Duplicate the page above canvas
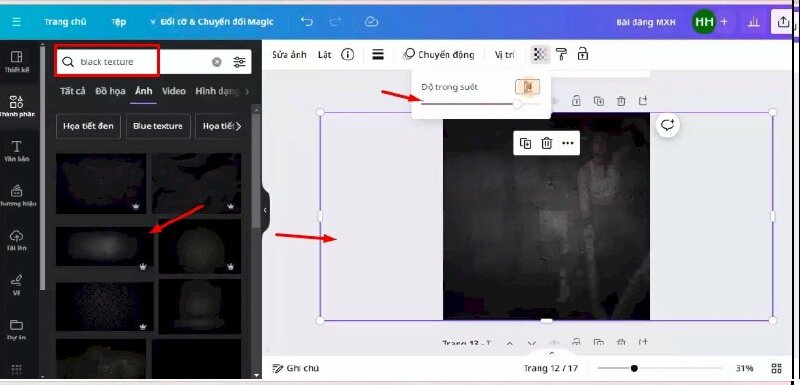This screenshot has width=800, height=385. 598,101
